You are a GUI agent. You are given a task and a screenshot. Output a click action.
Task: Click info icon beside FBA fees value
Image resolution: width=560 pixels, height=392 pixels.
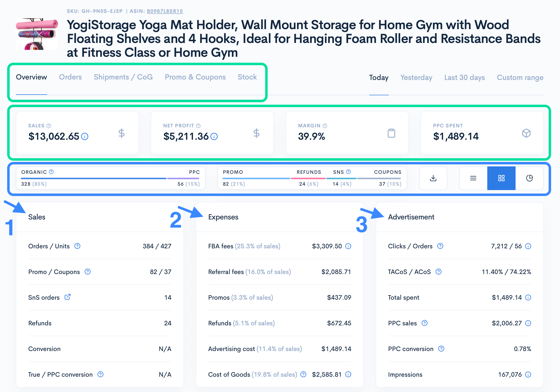tap(348, 246)
